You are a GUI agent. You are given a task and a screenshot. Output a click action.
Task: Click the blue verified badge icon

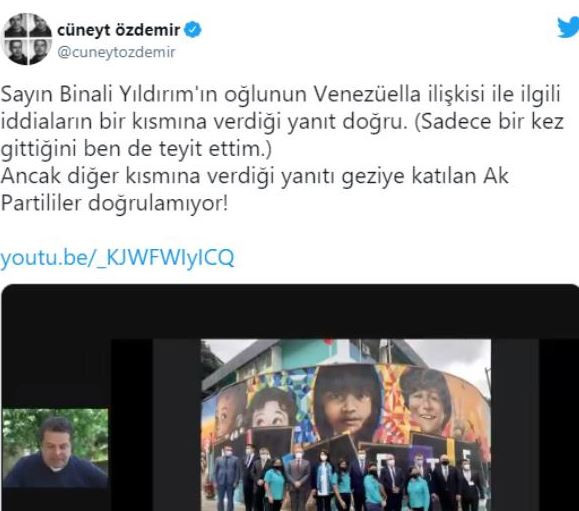pyautogui.click(x=193, y=30)
